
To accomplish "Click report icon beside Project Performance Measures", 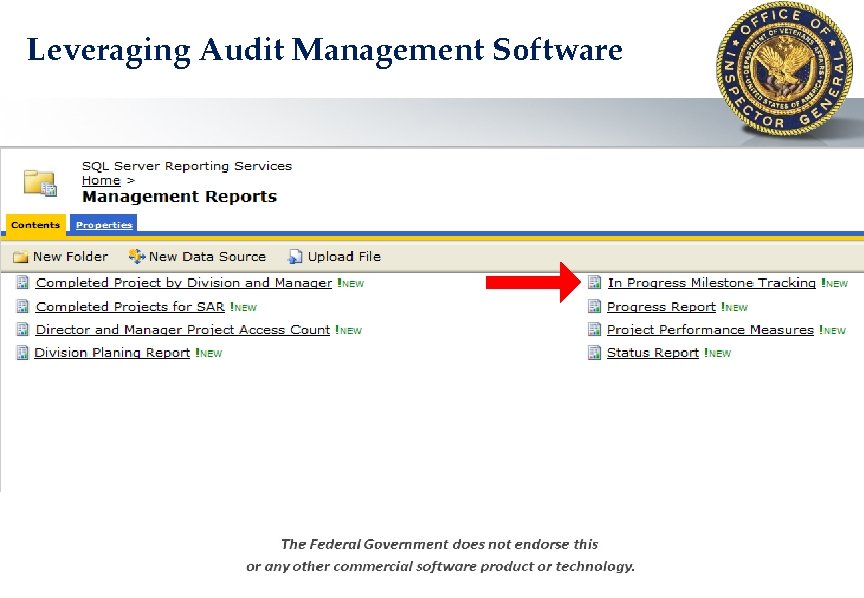I will [x=595, y=329].
